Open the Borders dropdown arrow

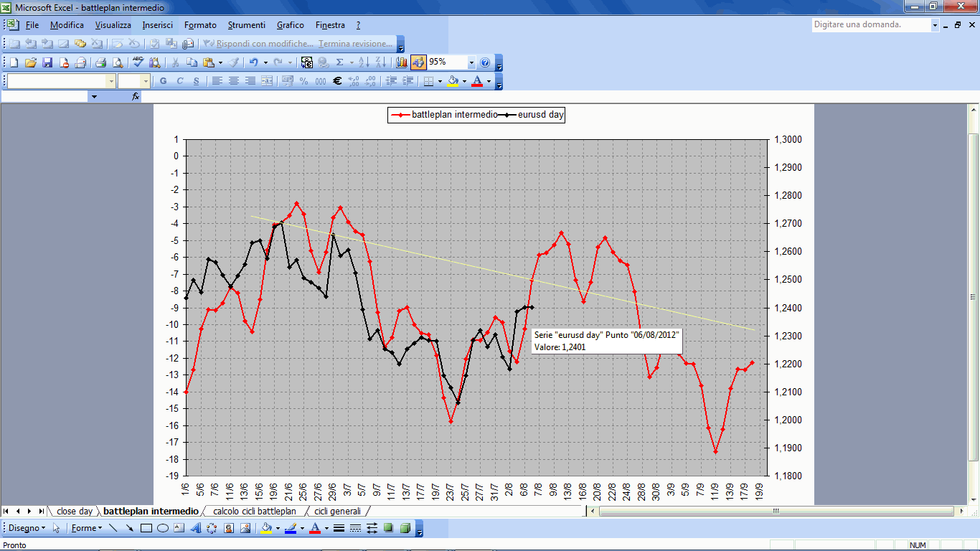tap(440, 81)
